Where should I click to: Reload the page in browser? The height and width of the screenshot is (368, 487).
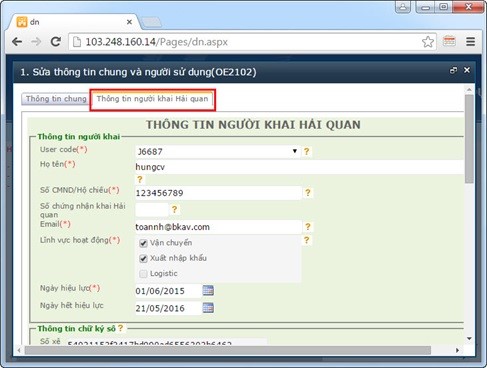(x=56, y=42)
